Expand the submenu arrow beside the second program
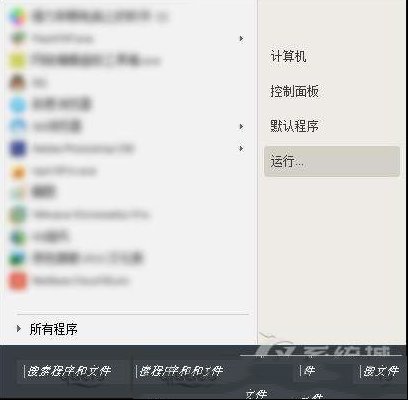 241,39
